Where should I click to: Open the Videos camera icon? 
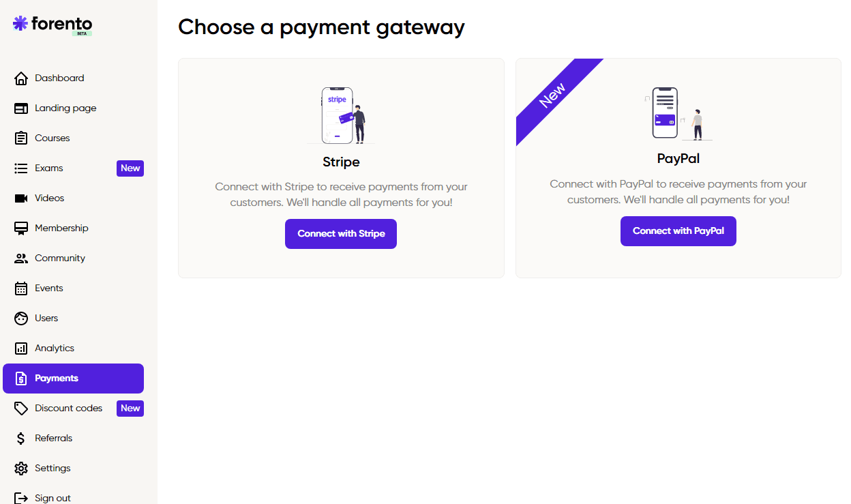[21, 198]
